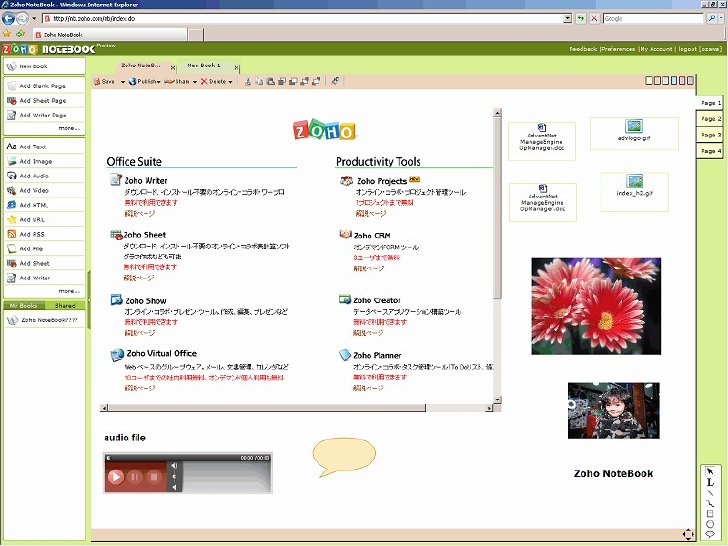Select the straight line drawing tool
Viewport: 728px width, 546px height.
point(710,493)
